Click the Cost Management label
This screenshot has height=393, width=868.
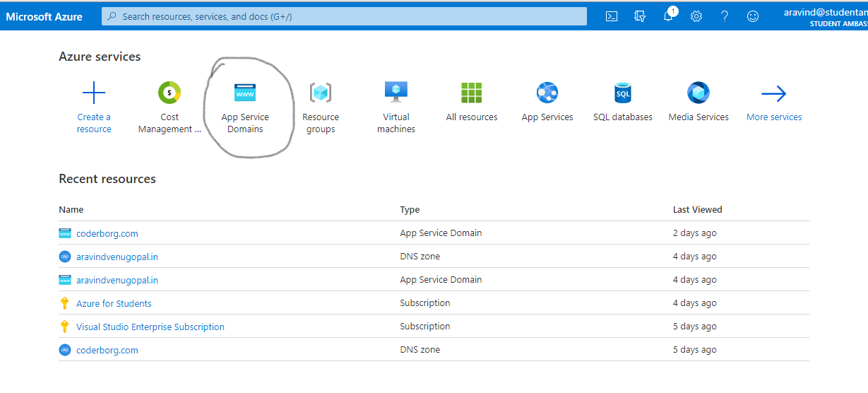[170, 123]
